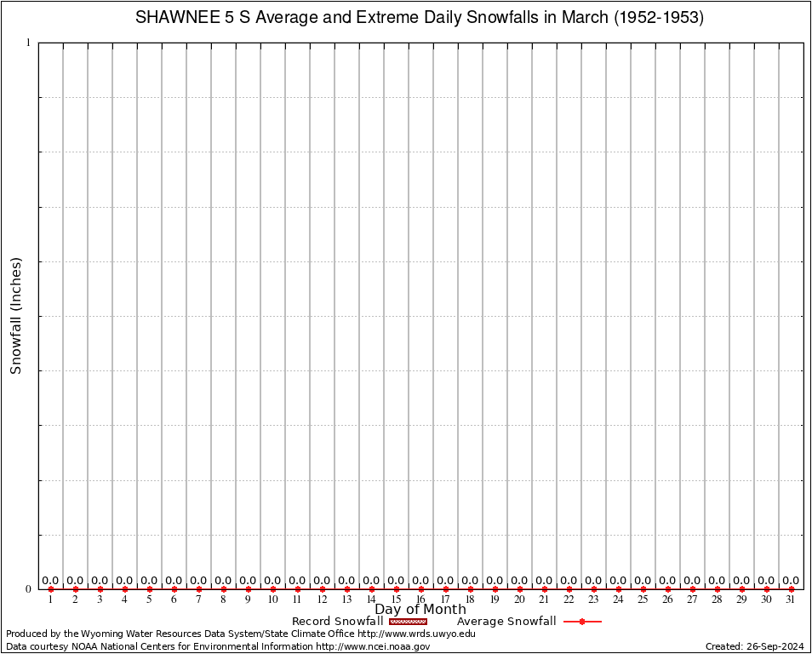
Task: Click the Average Snowfall legend text
Action: coord(506,622)
